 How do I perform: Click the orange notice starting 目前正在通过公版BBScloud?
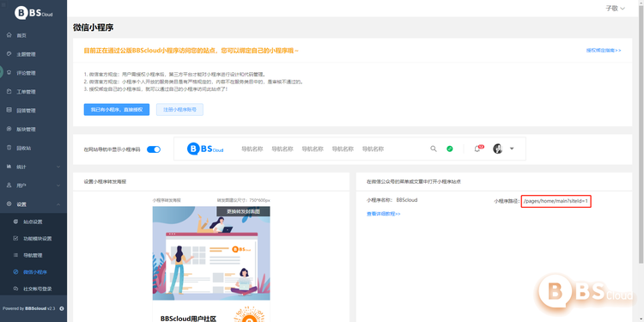tap(191, 51)
